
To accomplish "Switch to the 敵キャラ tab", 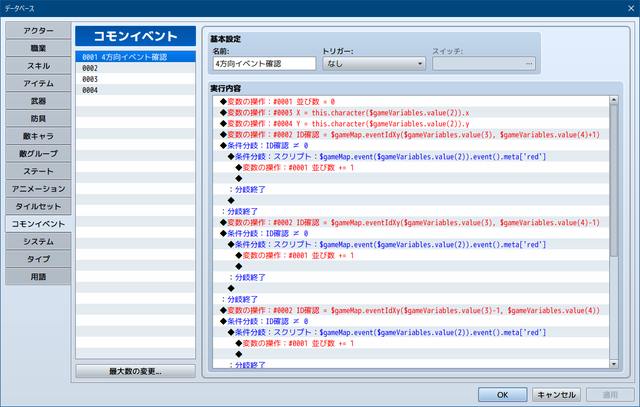I will pyautogui.click(x=38, y=136).
